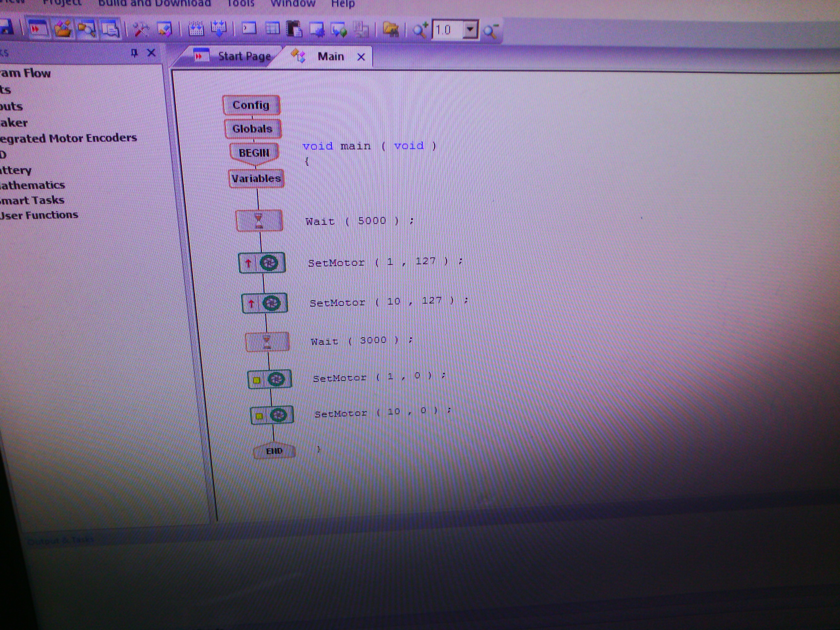Expand the Battery category

(x=15, y=170)
